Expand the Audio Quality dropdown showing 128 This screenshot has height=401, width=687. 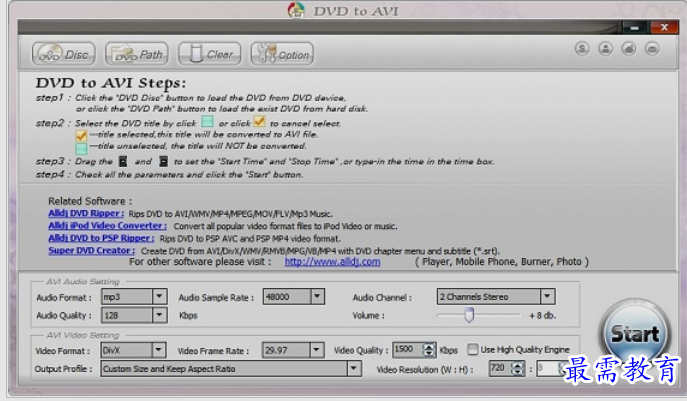159,315
